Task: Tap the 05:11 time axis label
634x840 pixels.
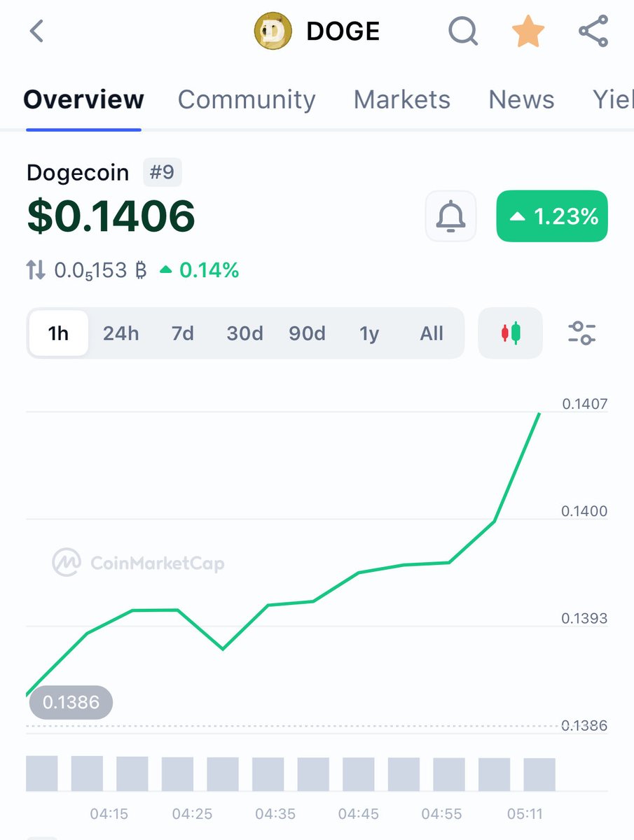Action: [x=525, y=814]
